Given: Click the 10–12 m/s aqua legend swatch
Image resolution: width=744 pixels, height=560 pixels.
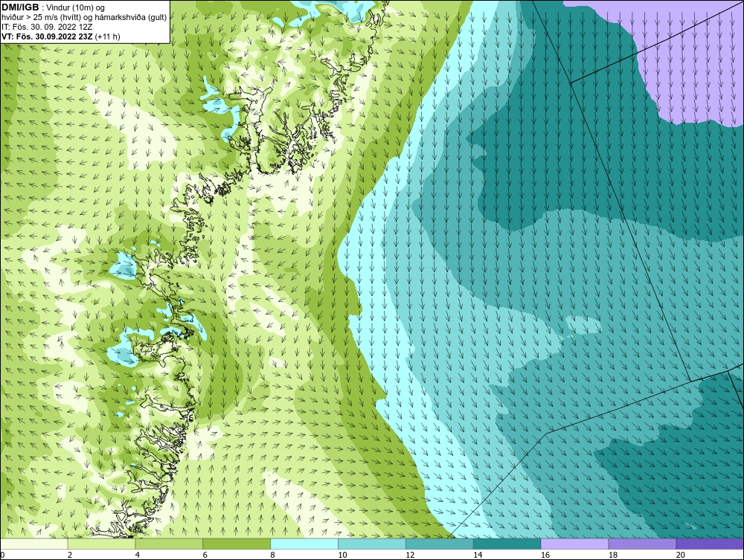Looking at the screenshot, I should pyautogui.click(x=372, y=544).
